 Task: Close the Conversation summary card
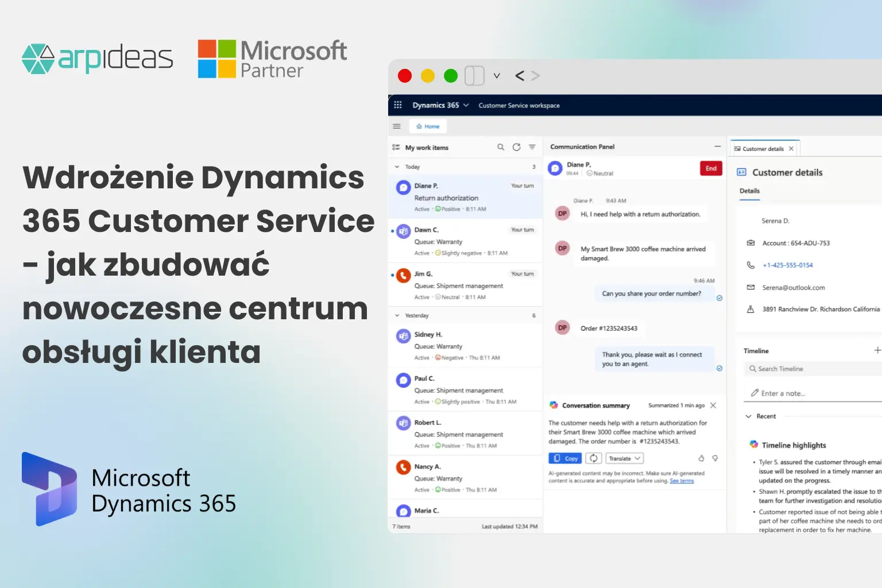713,405
